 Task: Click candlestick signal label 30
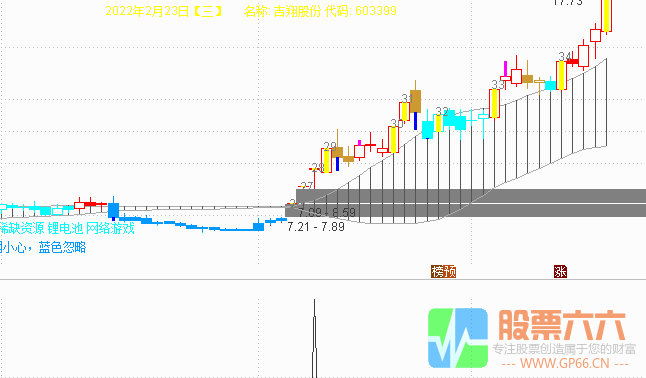[x=397, y=124]
